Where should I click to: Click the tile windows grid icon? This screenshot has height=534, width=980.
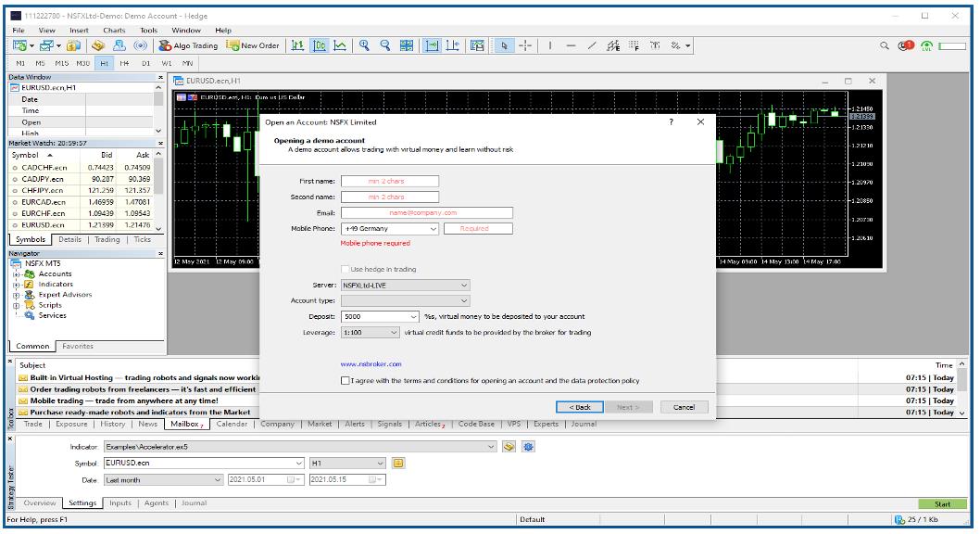pos(407,45)
